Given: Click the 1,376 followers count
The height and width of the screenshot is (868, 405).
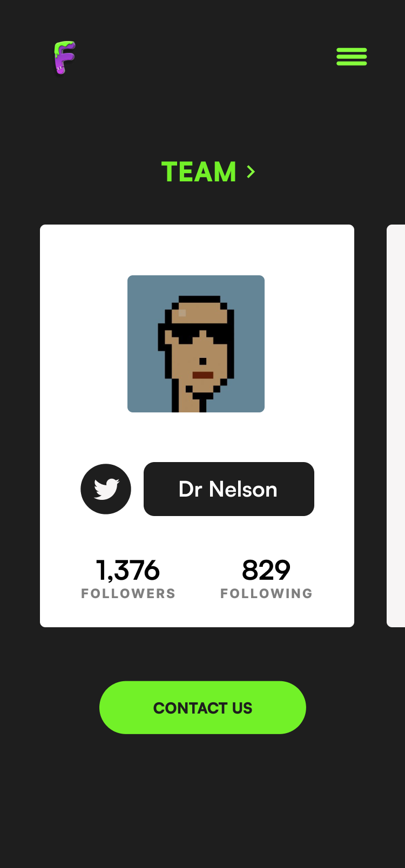Looking at the screenshot, I should pos(128,571).
